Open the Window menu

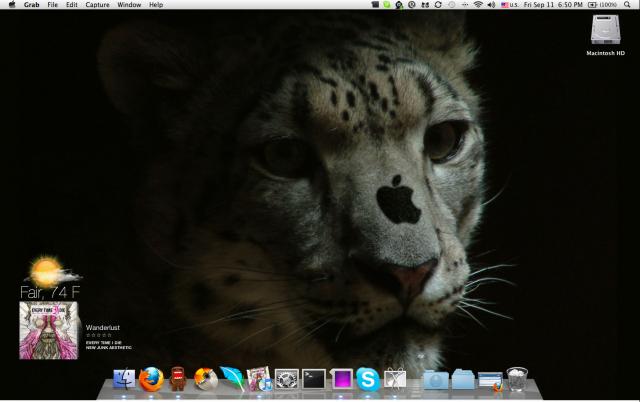pyautogui.click(x=129, y=5)
